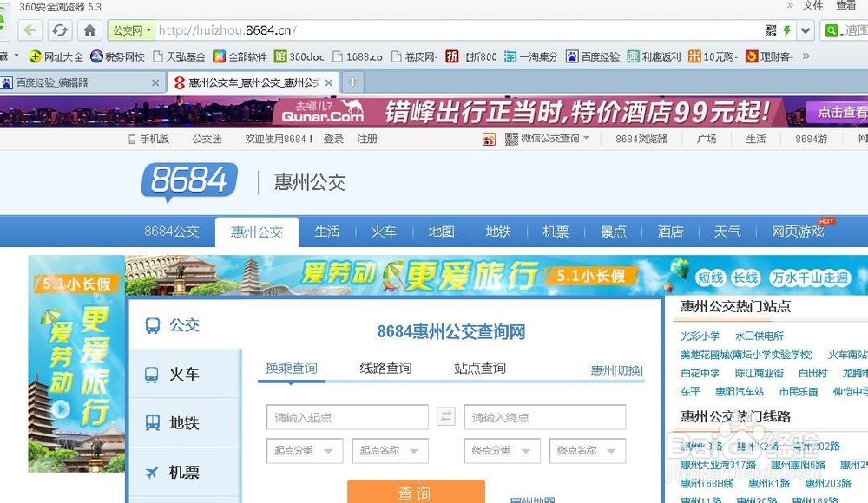Click the swap origin/destination arrows icon
868x503 pixels.
click(x=445, y=416)
